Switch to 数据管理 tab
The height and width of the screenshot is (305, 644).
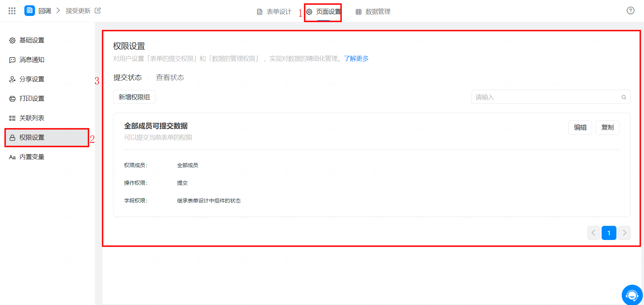[x=373, y=12]
